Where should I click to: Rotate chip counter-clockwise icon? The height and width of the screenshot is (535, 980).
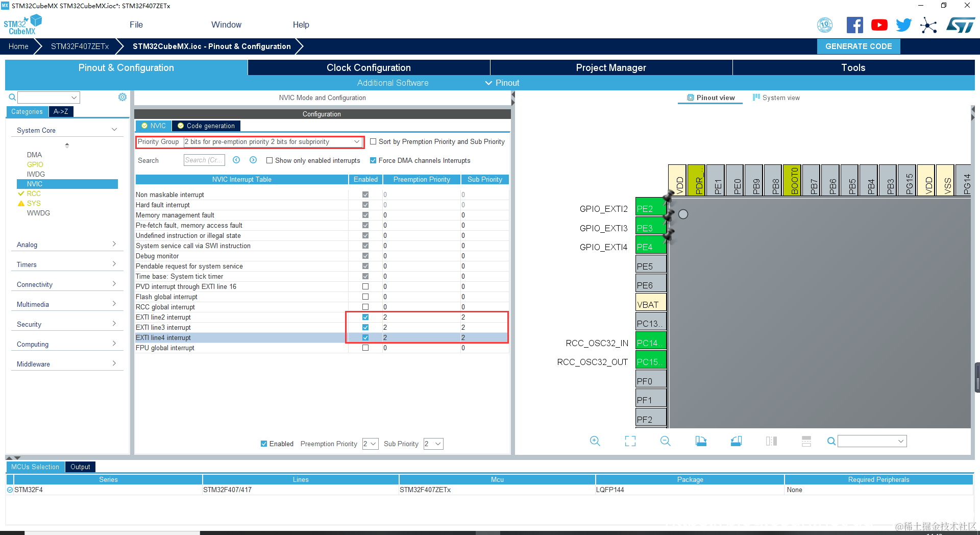click(x=736, y=441)
